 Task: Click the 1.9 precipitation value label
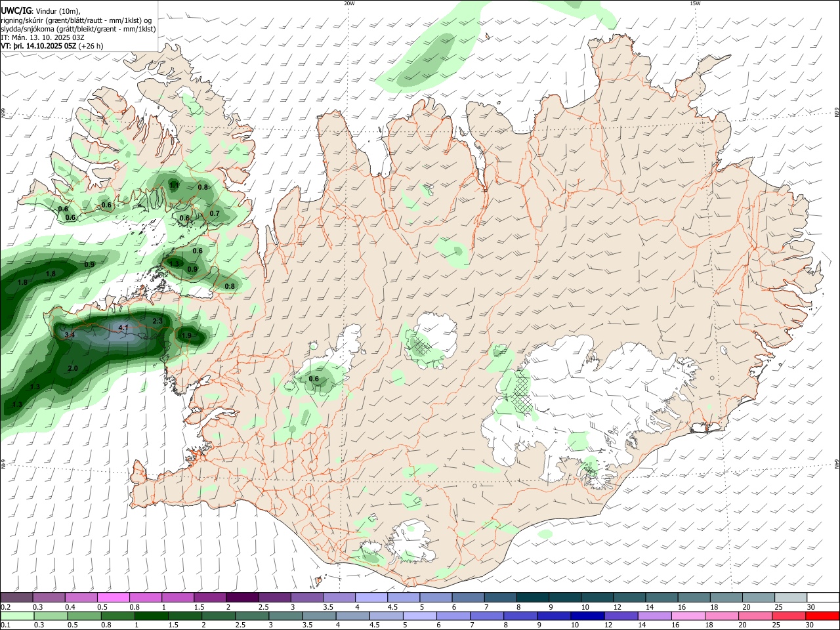coord(186,336)
